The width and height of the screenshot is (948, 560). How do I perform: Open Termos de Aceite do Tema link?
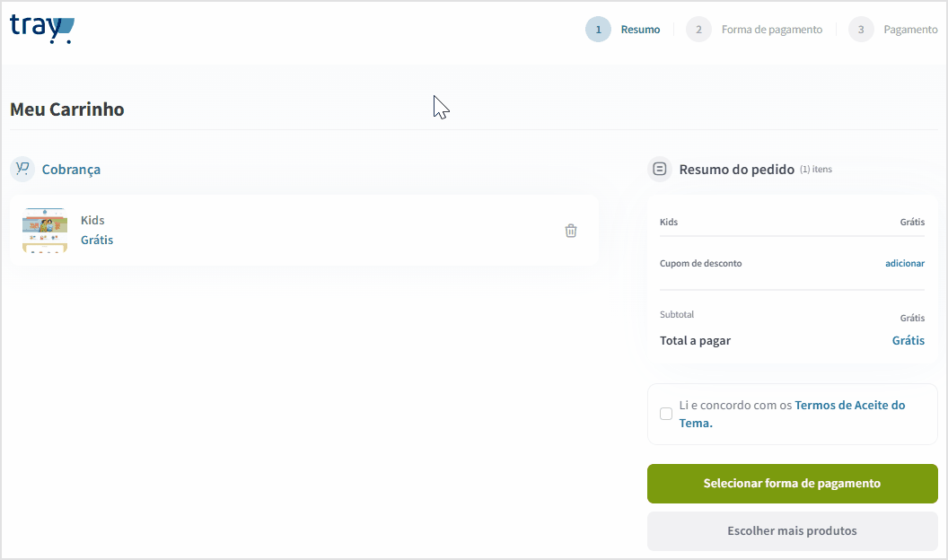[792, 414]
